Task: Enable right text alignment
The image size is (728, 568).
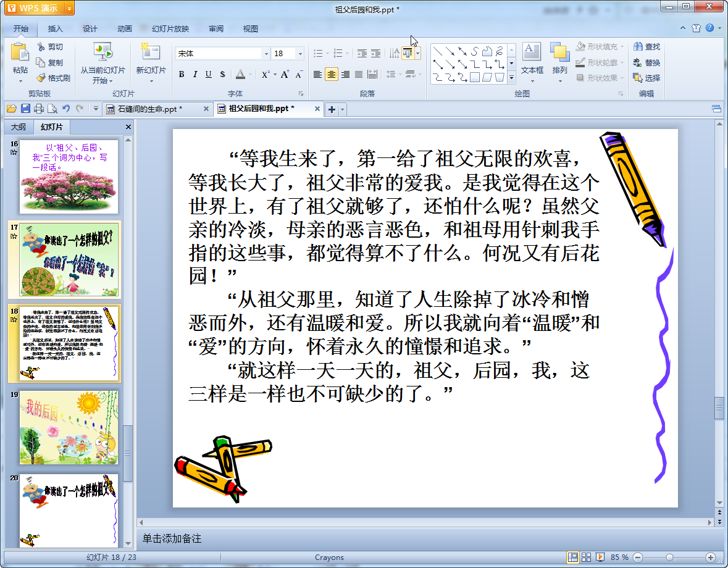Action: click(345, 74)
